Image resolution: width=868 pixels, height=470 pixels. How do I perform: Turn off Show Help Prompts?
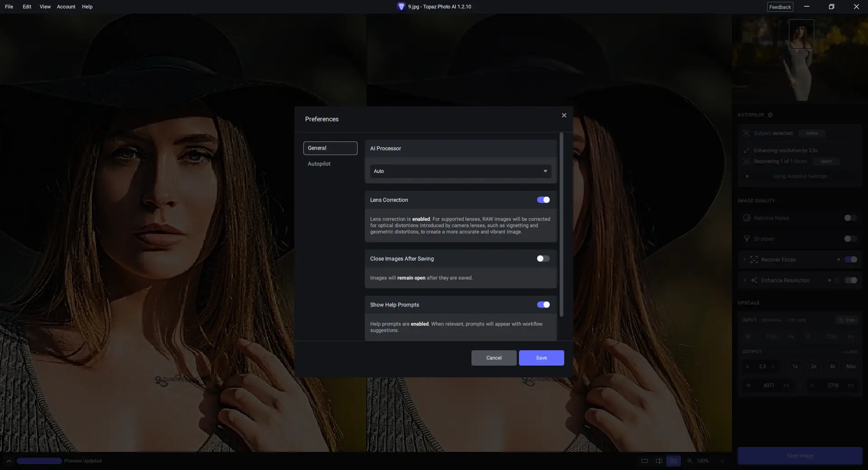point(543,305)
